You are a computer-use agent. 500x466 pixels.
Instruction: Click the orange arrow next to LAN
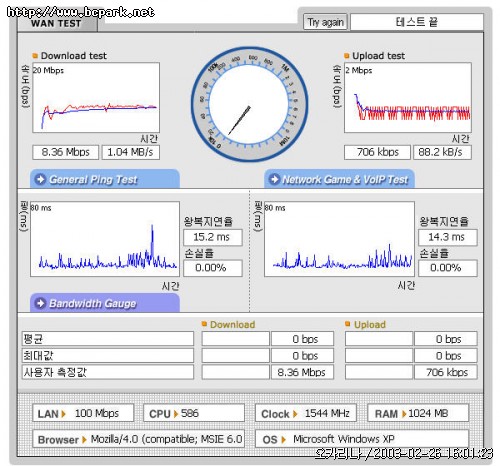pyautogui.click(x=63, y=414)
